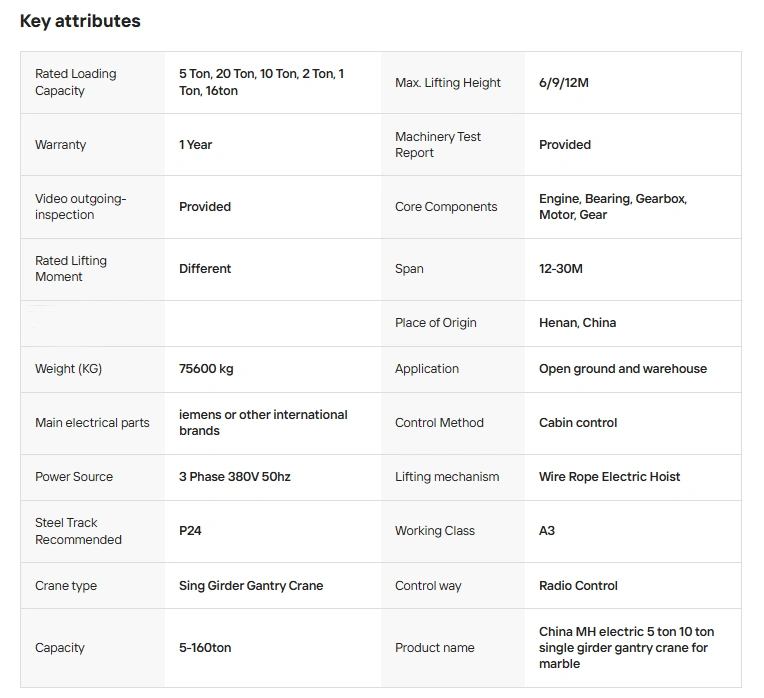Viewport: 764px width, 698px height.
Task: Click the Machinery Test Report label
Action: [438, 145]
